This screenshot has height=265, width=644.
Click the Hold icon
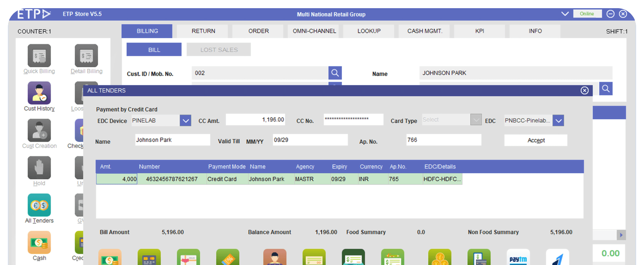[x=39, y=168]
